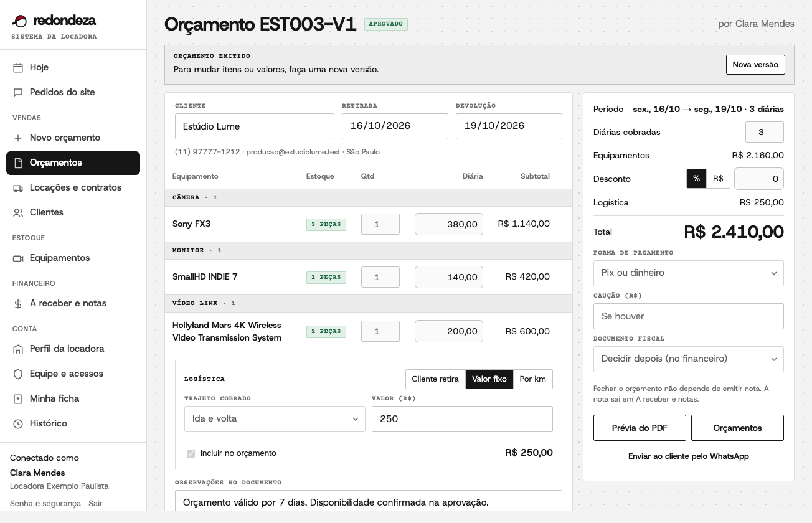This screenshot has height=523, width=812.
Task: Click the Pedidos do site chat icon
Action: [x=18, y=92]
